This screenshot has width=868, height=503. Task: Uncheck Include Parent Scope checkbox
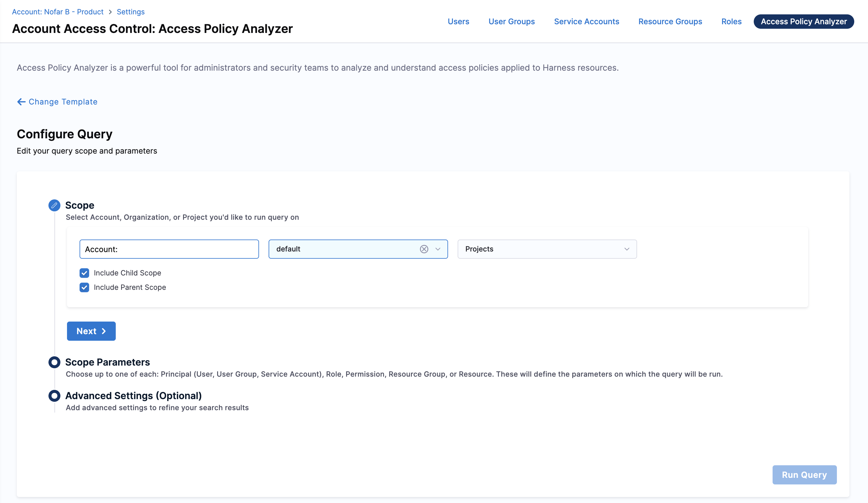click(84, 287)
